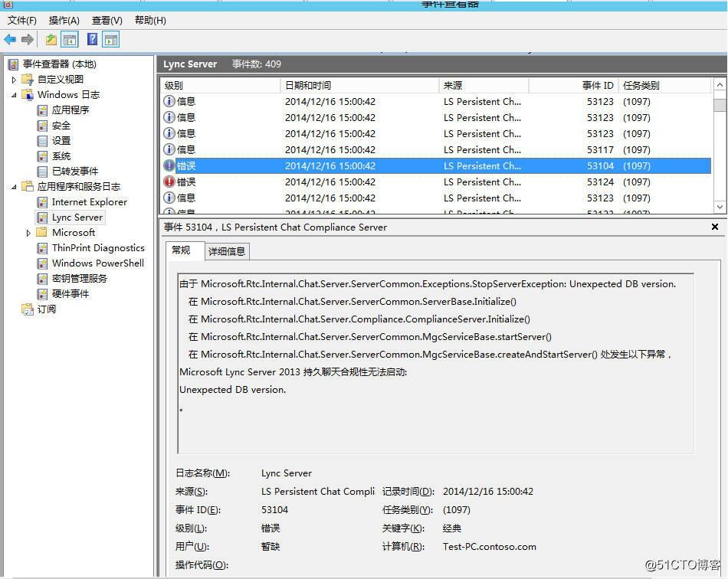Click the error icon of event 53124
Viewport: 728px width, 579px height.
pyautogui.click(x=169, y=182)
